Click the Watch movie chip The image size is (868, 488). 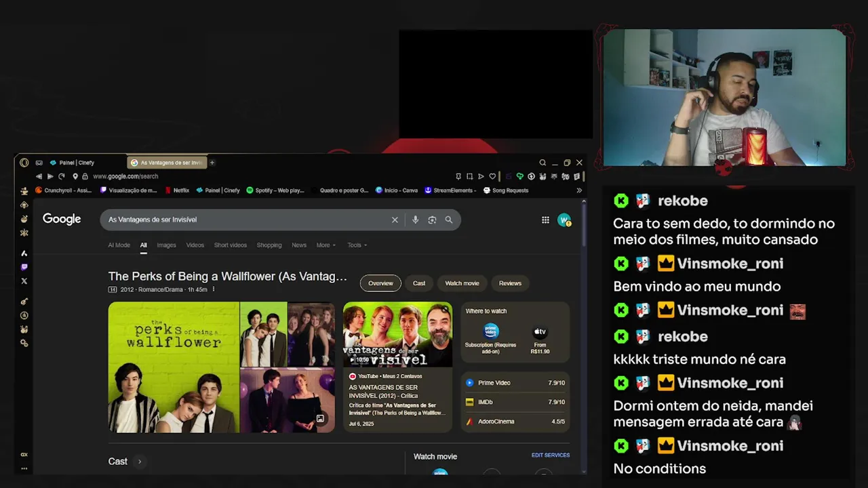point(462,283)
